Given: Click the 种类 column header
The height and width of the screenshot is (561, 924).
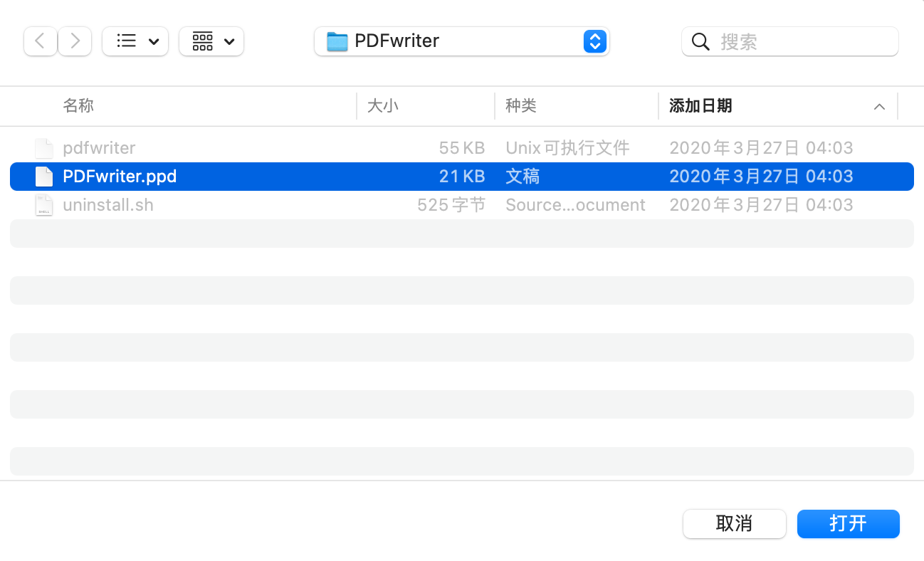Looking at the screenshot, I should (522, 106).
